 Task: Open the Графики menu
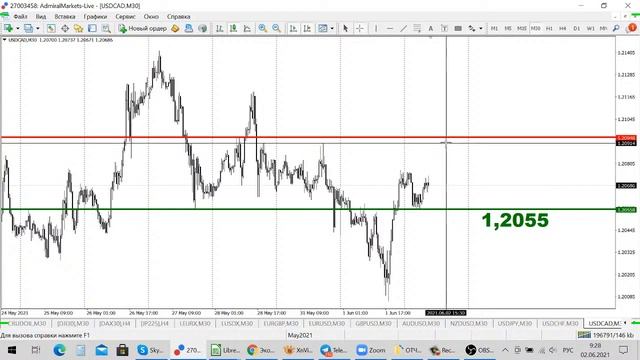point(95,17)
